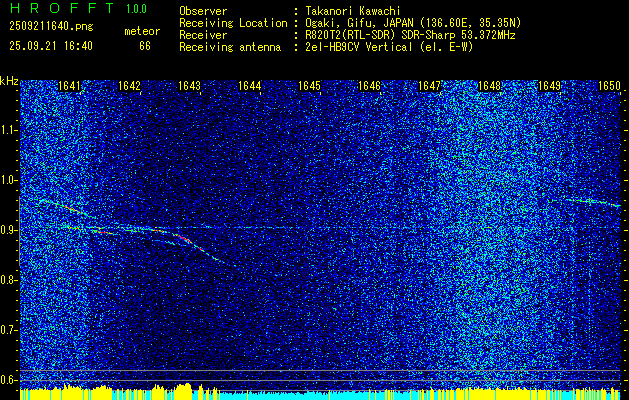
Task: Click the date stamp 25.09.21 16:40
Action: pyautogui.click(x=51, y=46)
